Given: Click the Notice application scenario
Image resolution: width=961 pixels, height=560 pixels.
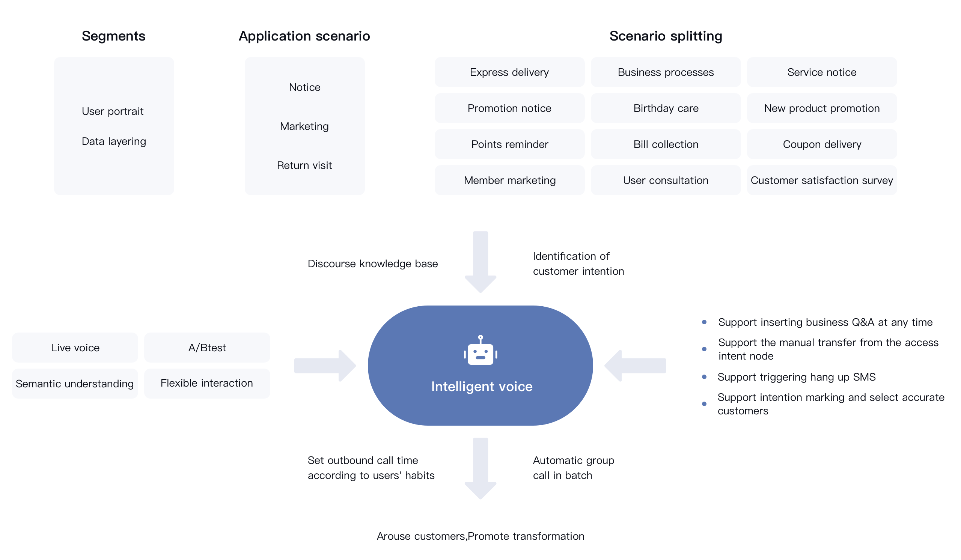Looking at the screenshot, I should click(x=303, y=87).
